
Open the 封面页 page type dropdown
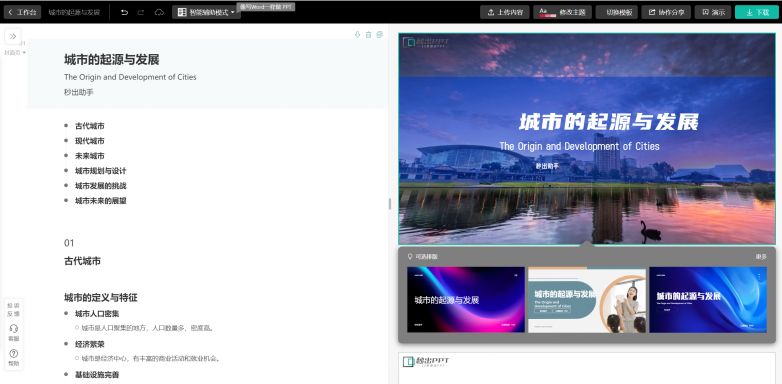click(15, 52)
